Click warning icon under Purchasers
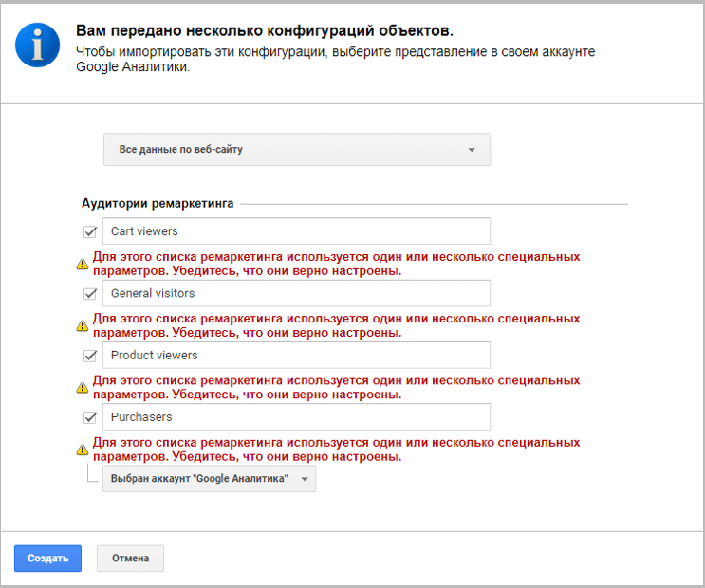The width and height of the screenshot is (705, 588). (x=83, y=450)
